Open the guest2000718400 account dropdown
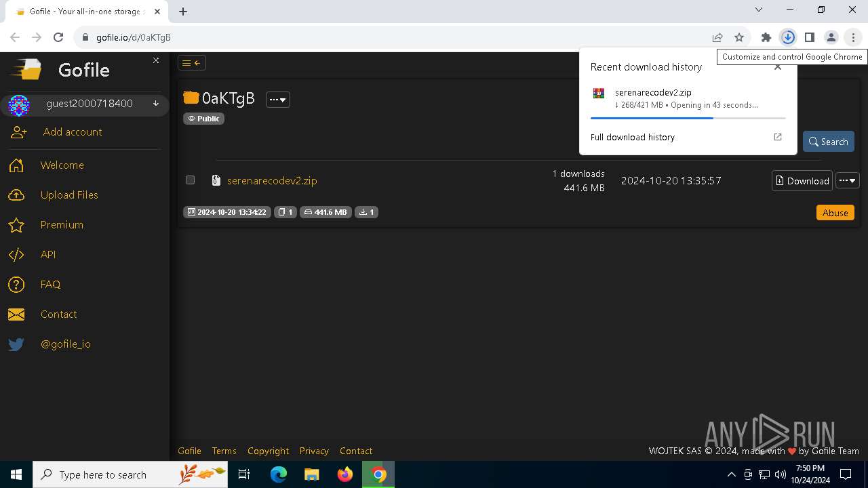Viewport: 868px width, 488px height. 155,104
